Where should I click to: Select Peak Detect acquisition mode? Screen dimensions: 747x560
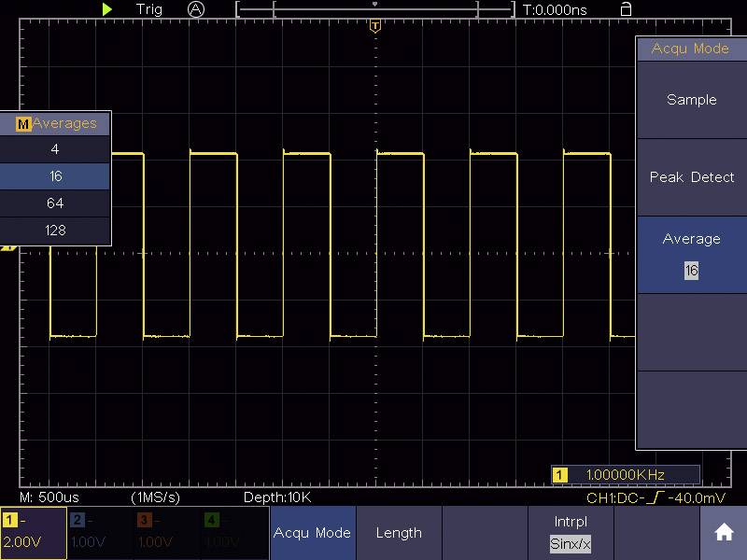click(691, 176)
